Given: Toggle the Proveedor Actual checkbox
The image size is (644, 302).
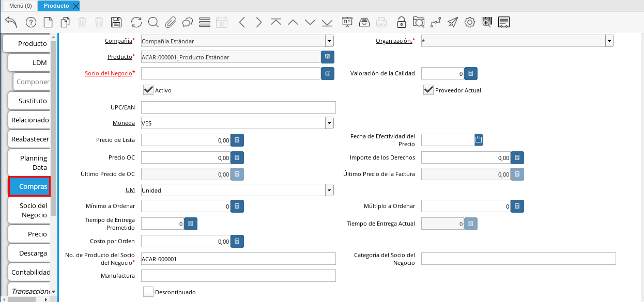Looking at the screenshot, I should (x=428, y=90).
